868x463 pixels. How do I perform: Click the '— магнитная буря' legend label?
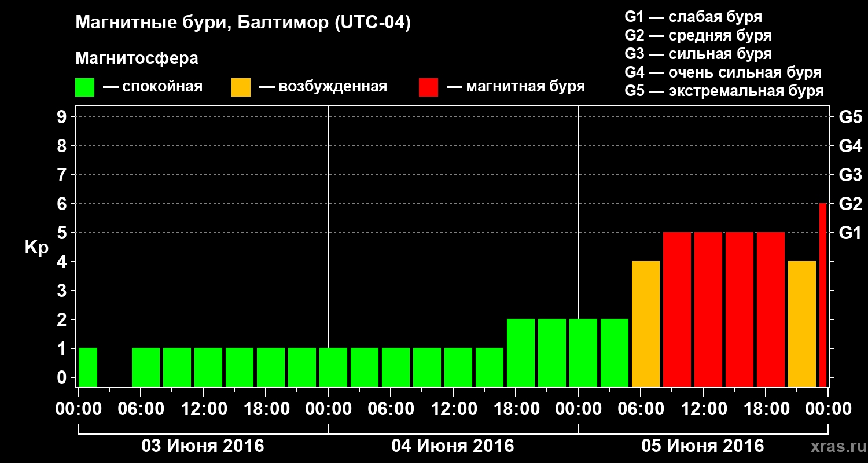tap(516, 87)
